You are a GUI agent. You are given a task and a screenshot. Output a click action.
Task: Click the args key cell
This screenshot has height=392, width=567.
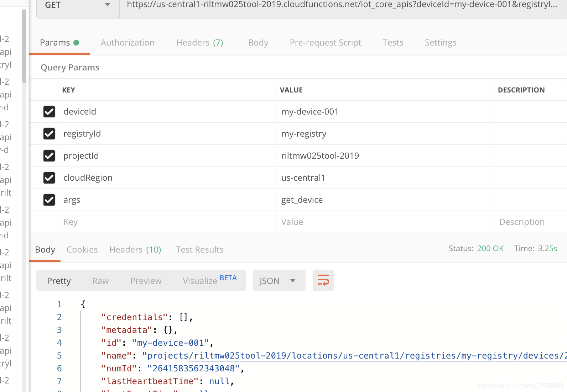tap(167, 200)
